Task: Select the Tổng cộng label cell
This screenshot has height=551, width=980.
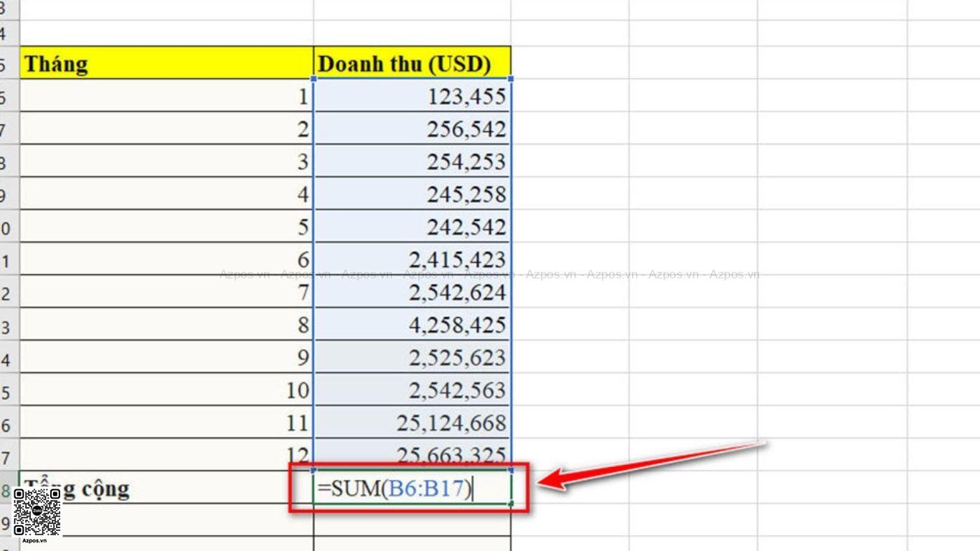Action: tap(166, 488)
